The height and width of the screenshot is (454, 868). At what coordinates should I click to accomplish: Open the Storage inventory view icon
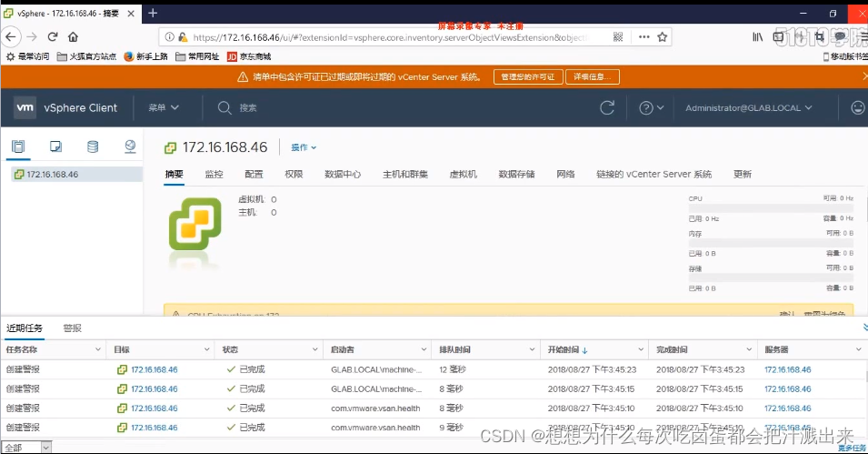(93, 146)
